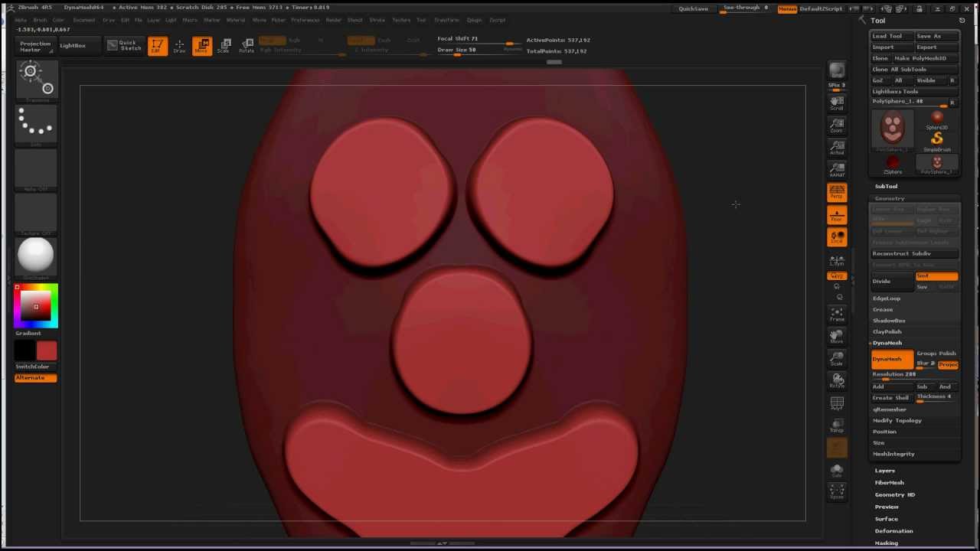This screenshot has height=551, width=980.
Task: Expand Modify Topology subsection
Action: coord(897,421)
